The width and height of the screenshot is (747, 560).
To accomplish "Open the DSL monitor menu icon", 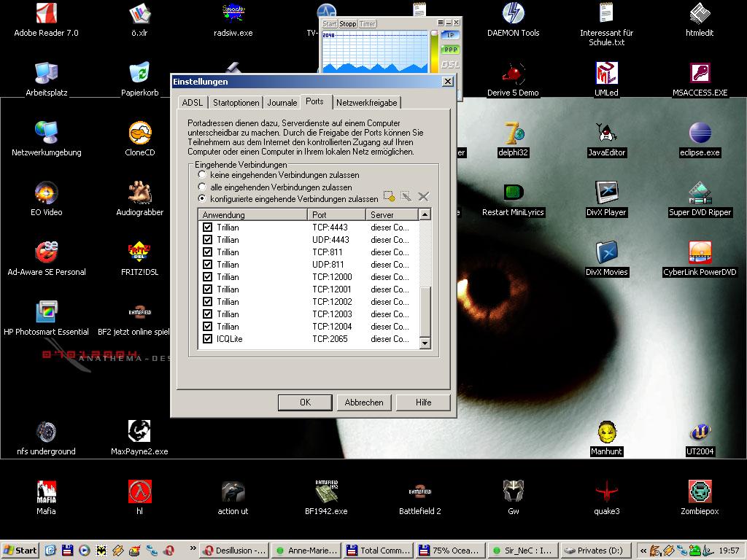I will pos(441,23).
